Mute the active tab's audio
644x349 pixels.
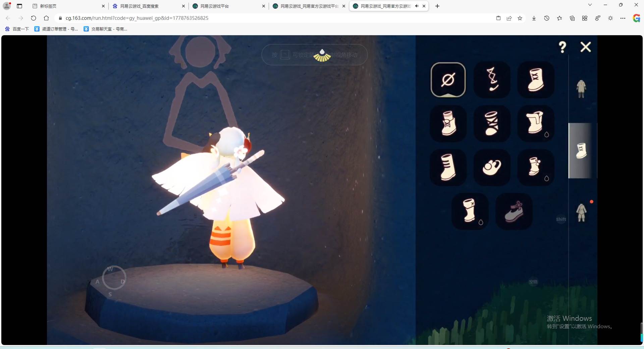417,6
